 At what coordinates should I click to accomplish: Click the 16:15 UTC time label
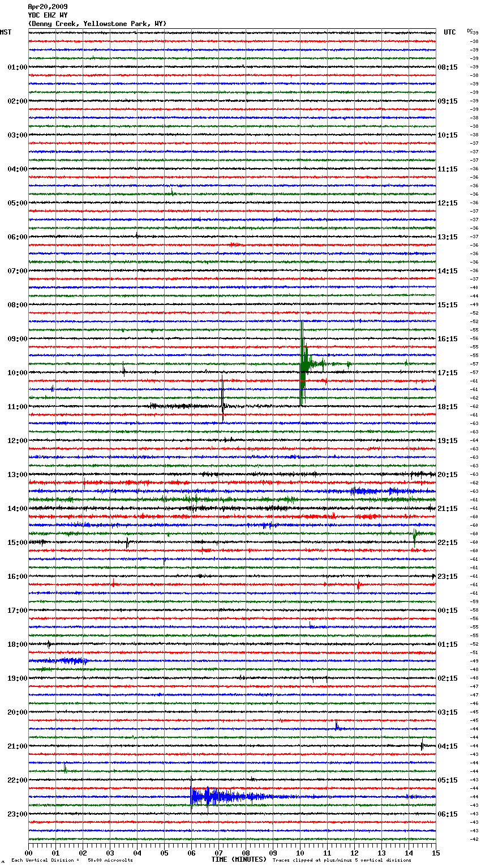448,339
